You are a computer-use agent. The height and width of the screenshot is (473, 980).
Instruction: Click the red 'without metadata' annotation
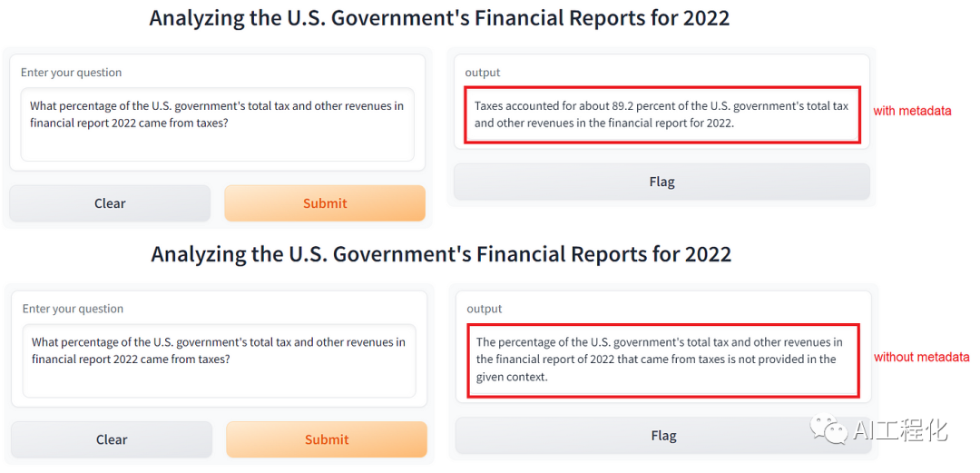pos(921,357)
